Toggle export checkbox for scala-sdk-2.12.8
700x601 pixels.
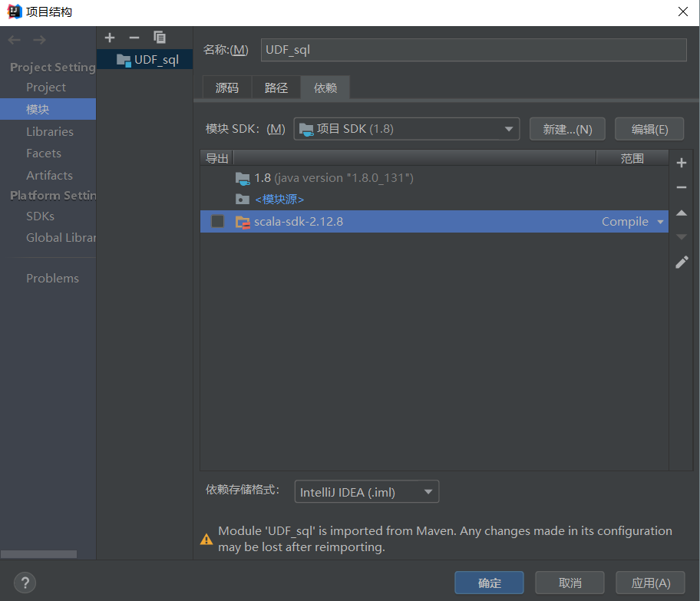tap(217, 221)
